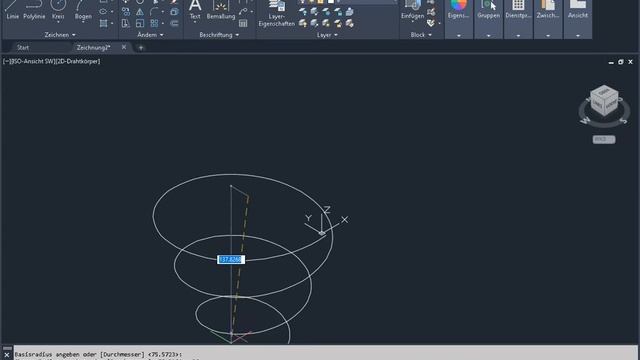Select the Bemaßung dimension tool

tap(221, 10)
